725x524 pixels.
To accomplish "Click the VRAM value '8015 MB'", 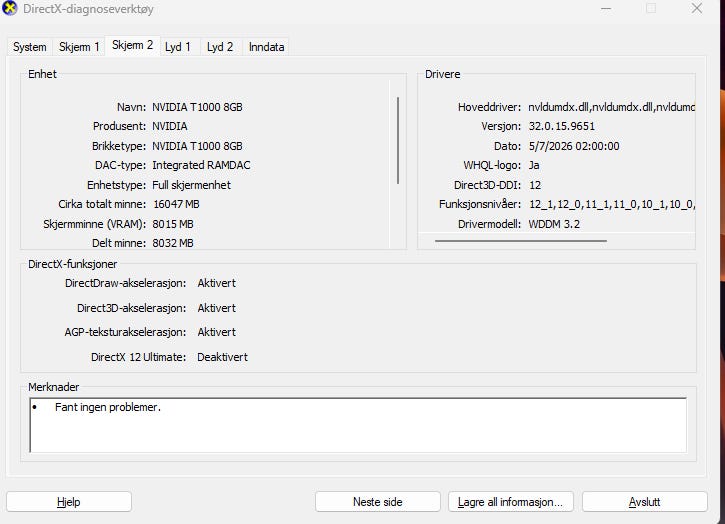I will (173, 224).
